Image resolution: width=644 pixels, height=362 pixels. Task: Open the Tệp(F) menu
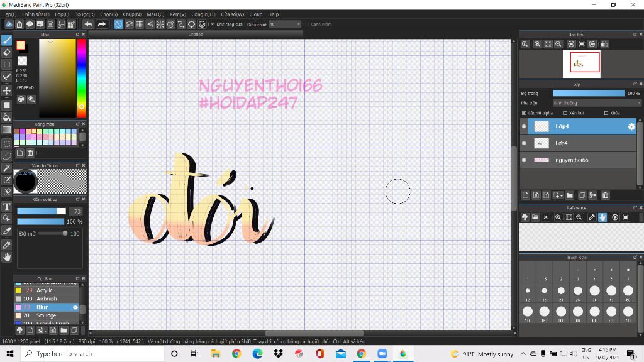coord(9,14)
